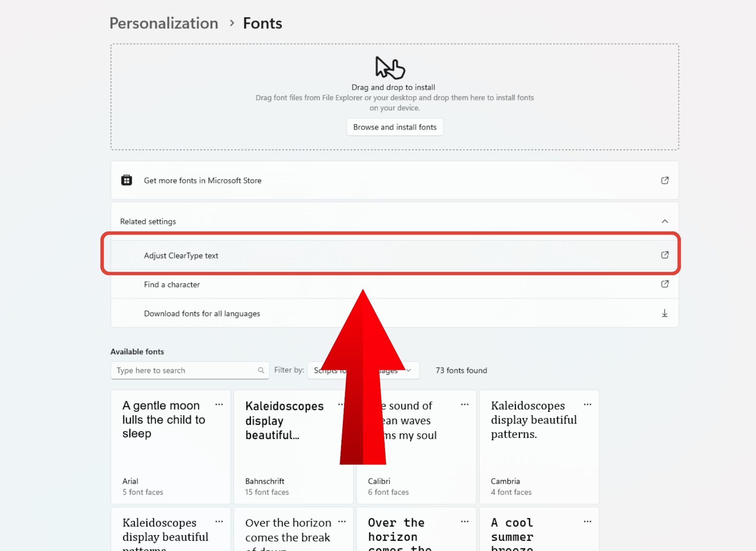Go back to Personalization breadcrumb
Viewport: 756px width, 551px height.
click(164, 23)
